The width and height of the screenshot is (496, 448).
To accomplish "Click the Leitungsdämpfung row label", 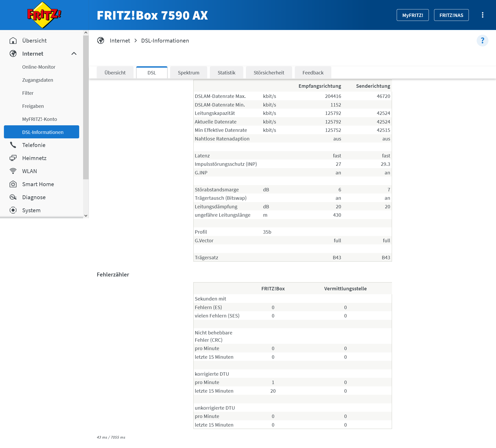I will pyautogui.click(x=216, y=207).
